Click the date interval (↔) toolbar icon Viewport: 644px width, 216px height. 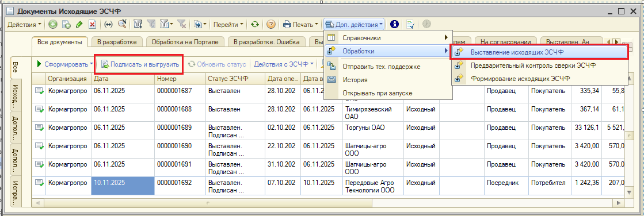point(108,25)
